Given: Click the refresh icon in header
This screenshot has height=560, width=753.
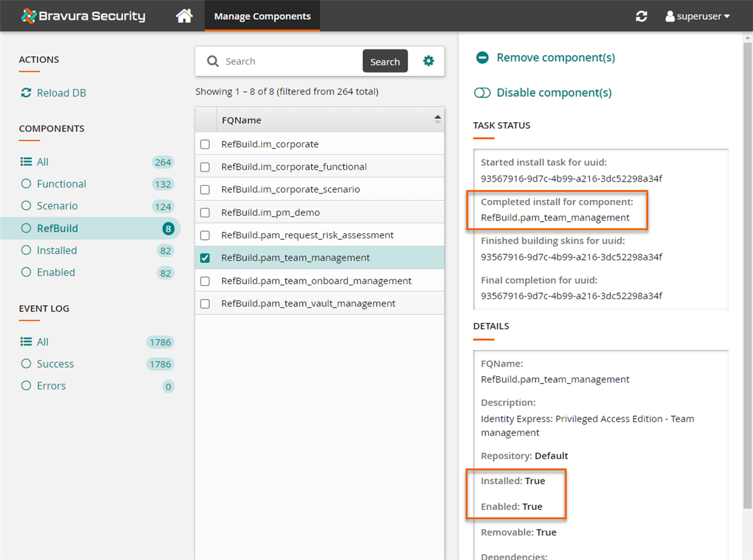Looking at the screenshot, I should pos(641,17).
